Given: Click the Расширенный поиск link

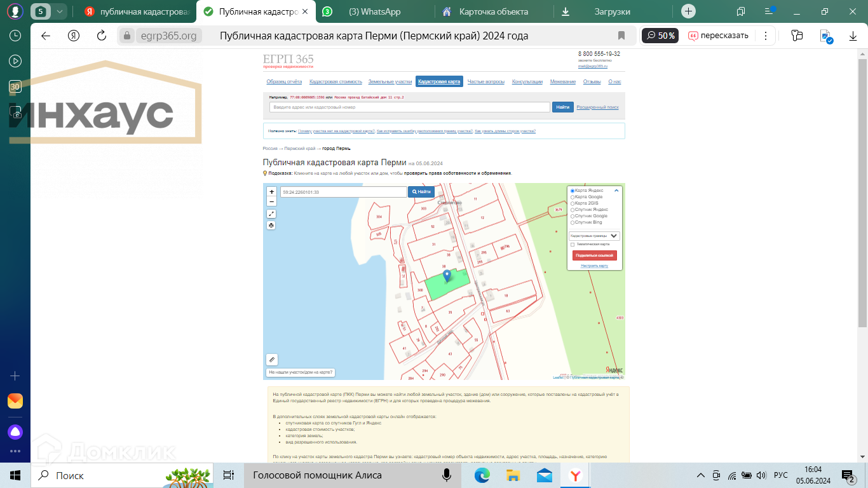Looking at the screenshot, I should coord(597,107).
